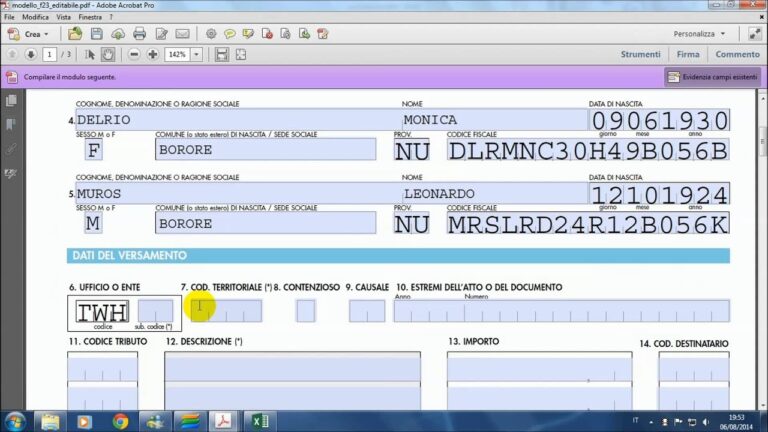Click the scrolling page view icon
768x432 pixels.
click(x=222, y=54)
